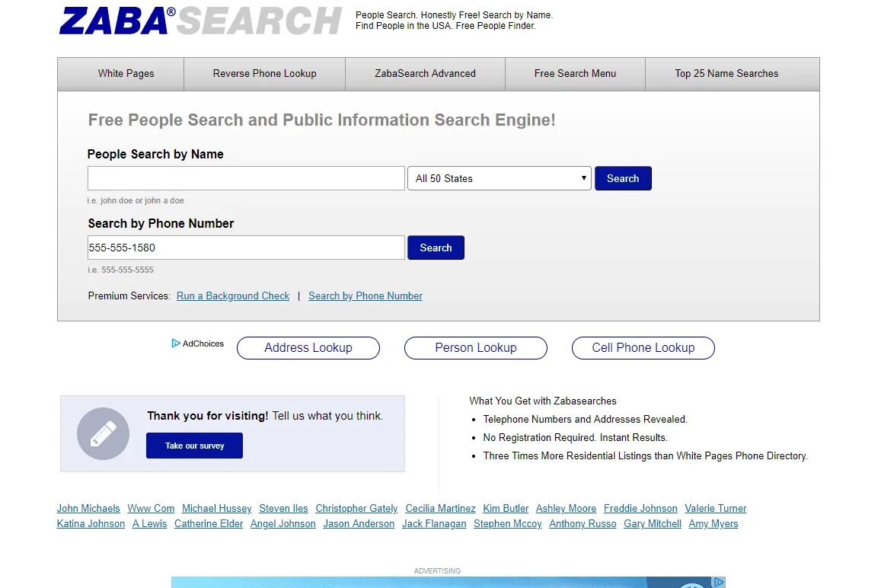Image resolution: width=881 pixels, height=588 pixels.
Task: Open the Valerie Turner link
Action: tap(716, 508)
